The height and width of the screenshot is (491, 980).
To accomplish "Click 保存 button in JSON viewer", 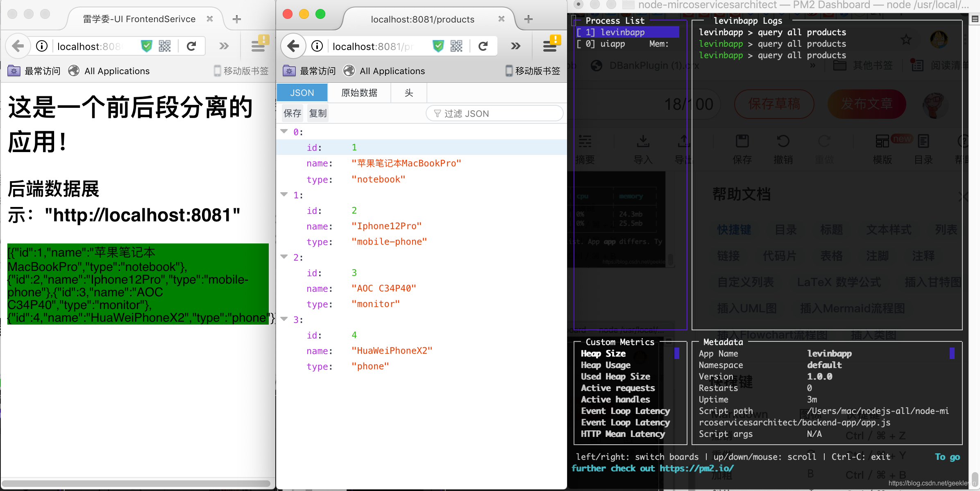I will 292,114.
